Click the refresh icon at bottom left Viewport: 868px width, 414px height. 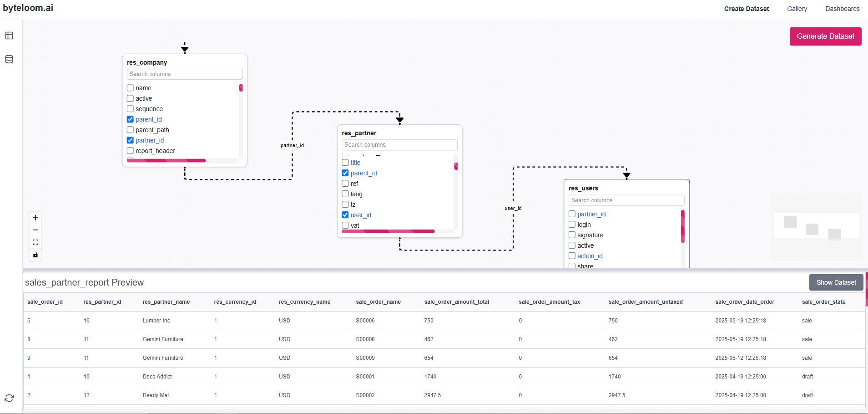pyautogui.click(x=9, y=398)
